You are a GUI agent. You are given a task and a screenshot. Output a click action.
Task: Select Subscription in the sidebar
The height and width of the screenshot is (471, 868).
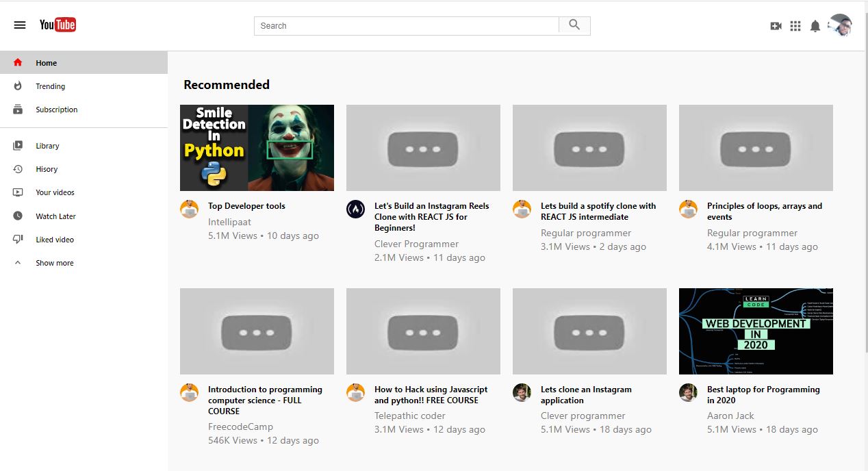(84, 109)
